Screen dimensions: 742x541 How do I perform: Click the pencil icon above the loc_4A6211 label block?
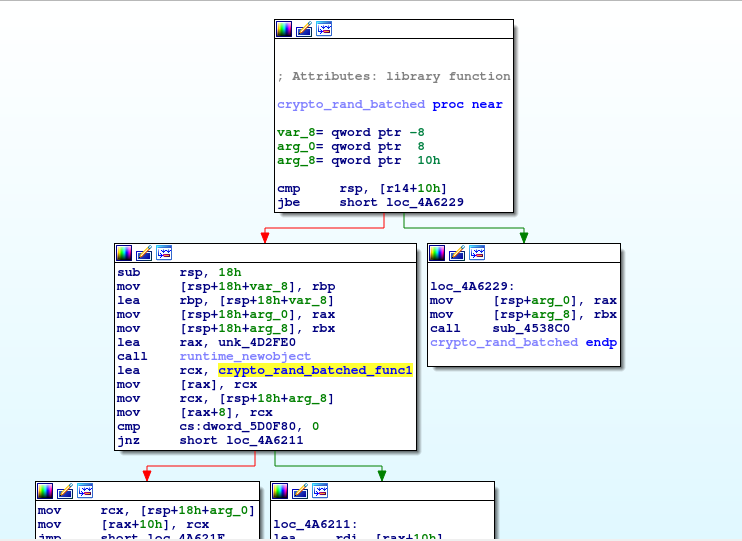coord(299,491)
